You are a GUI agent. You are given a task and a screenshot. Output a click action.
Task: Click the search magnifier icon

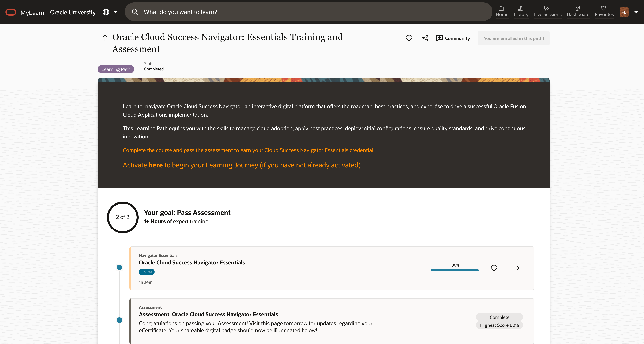135,12
